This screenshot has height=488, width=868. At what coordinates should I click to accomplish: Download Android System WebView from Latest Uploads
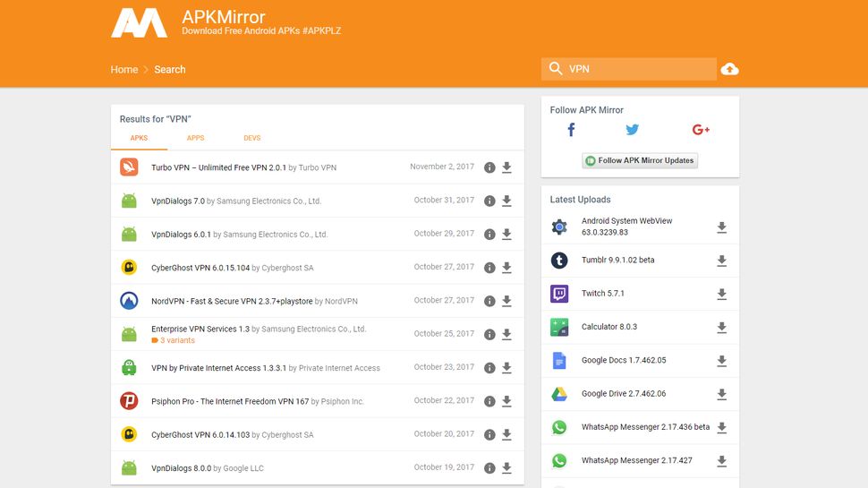[x=721, y=227]
